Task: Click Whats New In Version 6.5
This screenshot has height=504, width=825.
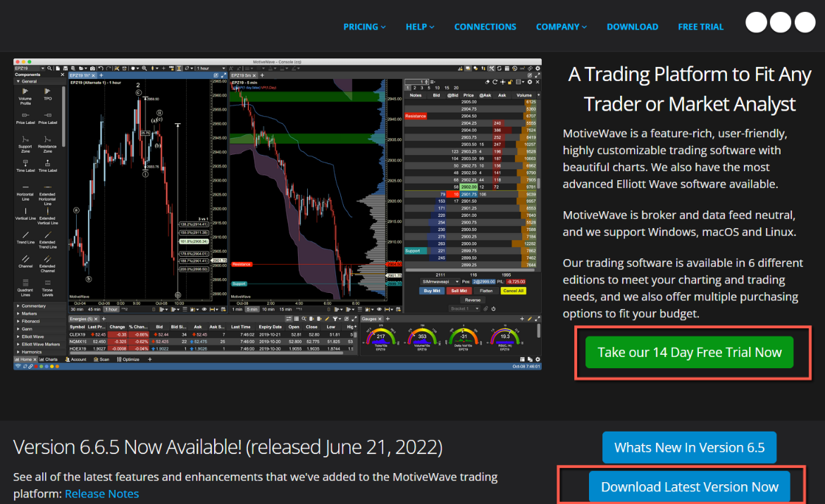Action: click(x=689, y=447)
